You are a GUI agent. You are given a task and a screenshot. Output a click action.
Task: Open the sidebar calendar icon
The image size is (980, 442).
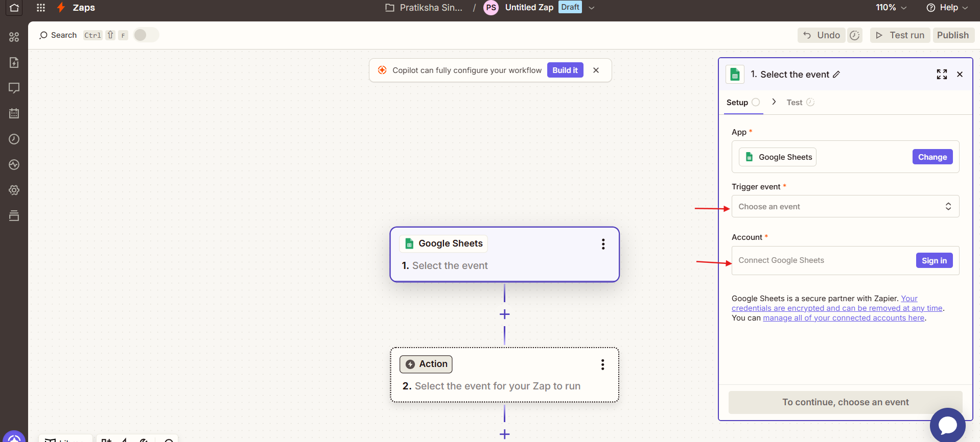click(14, 113)
